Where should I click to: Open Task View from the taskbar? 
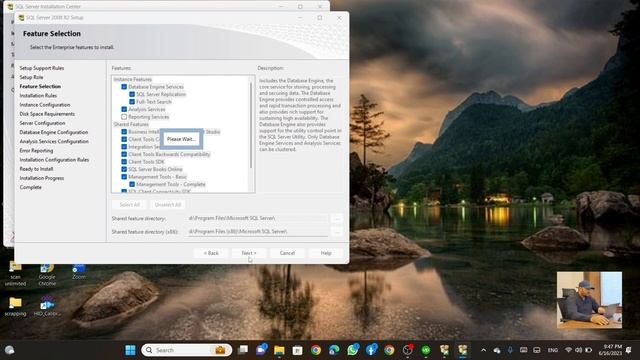pyautogui.click(x=243, y=350)
